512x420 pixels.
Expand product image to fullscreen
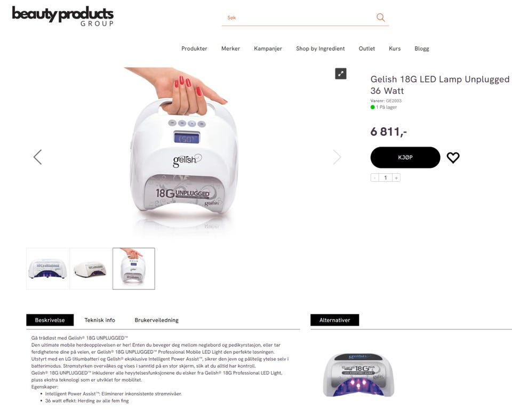click(x=341, y=74)
